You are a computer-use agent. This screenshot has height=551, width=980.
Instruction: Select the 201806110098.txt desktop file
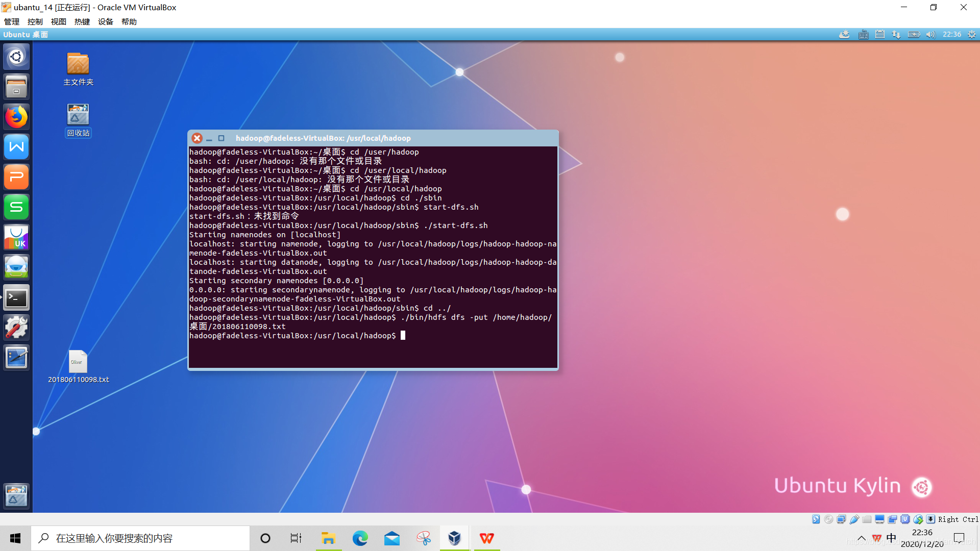(x=78, y=362)
